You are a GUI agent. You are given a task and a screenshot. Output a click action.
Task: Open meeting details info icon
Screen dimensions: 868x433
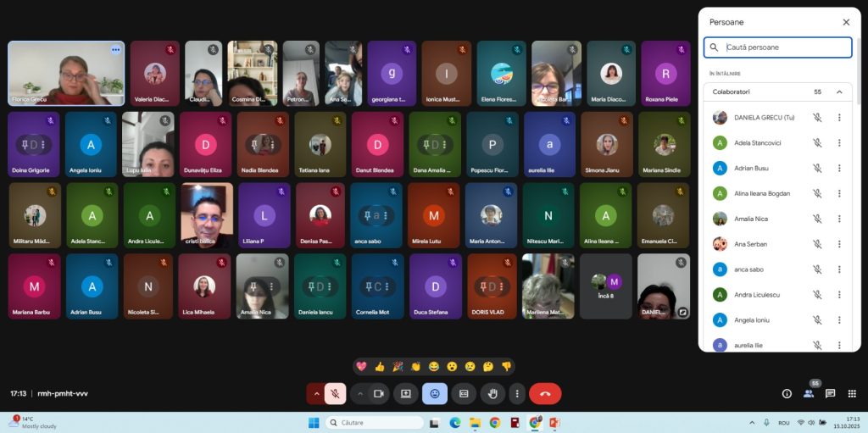pos(787,393)
